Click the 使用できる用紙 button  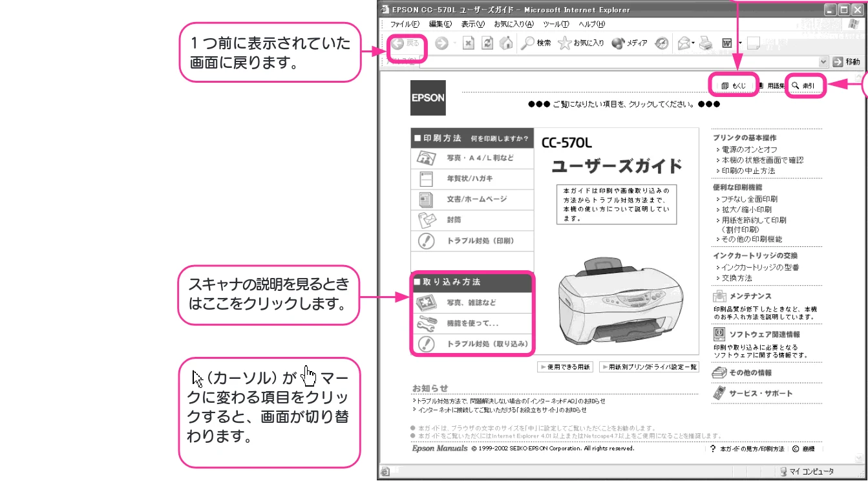pyautogui.click(x=565, y=367)
